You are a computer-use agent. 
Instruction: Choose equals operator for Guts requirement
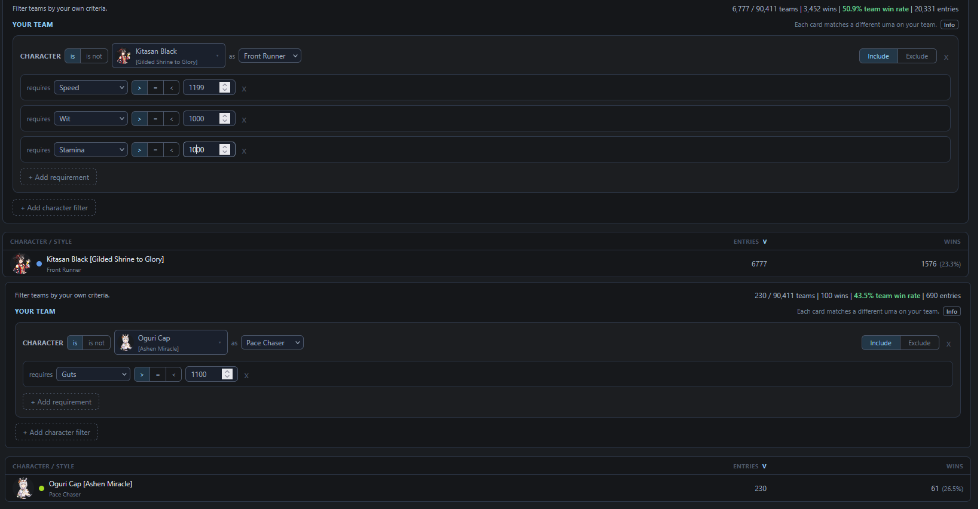[158, 375]
